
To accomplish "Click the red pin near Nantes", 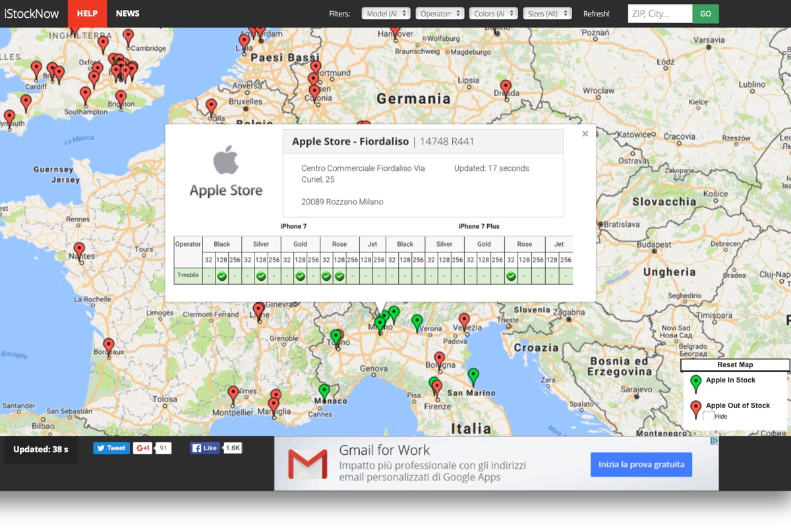I will coord(80,250).
